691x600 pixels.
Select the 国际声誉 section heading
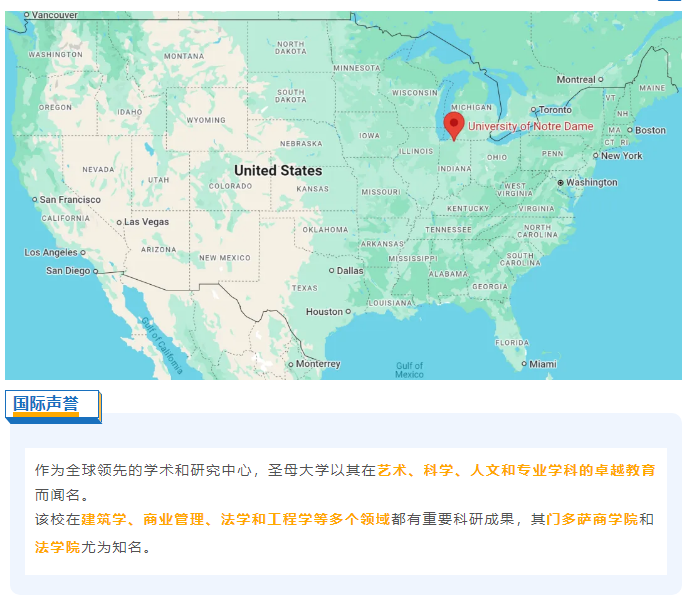(x=46, y=404)
